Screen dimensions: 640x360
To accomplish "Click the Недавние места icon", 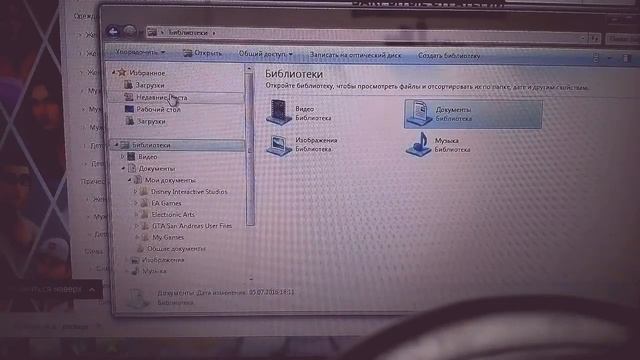I will tap(129, 97).
